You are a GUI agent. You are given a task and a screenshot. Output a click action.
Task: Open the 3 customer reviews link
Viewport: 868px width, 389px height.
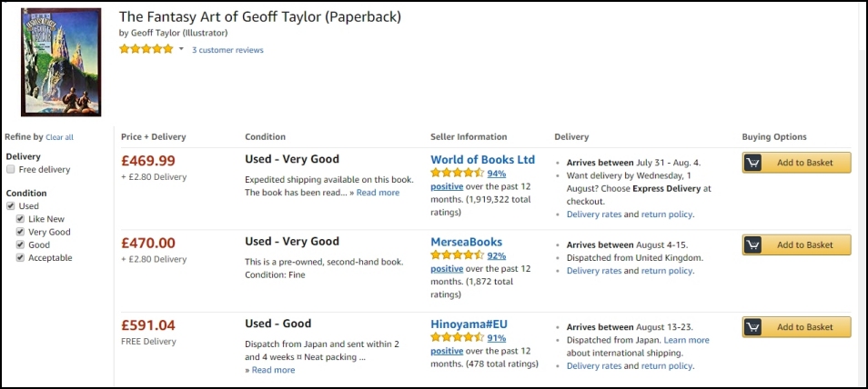coord(227,50)
